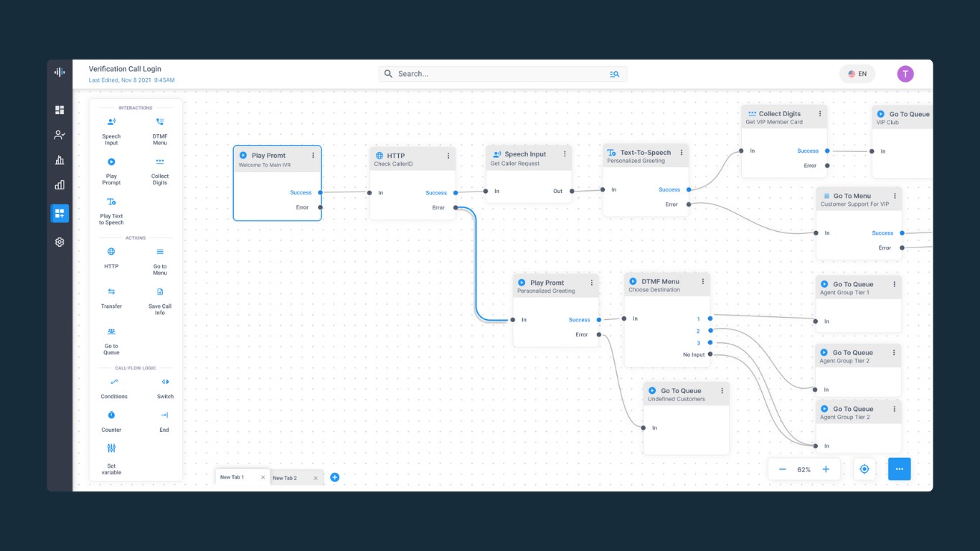980x551 pixels.
Task: Click output port 2 of DTMF Menu node
Action: click(x=710, y=331)
